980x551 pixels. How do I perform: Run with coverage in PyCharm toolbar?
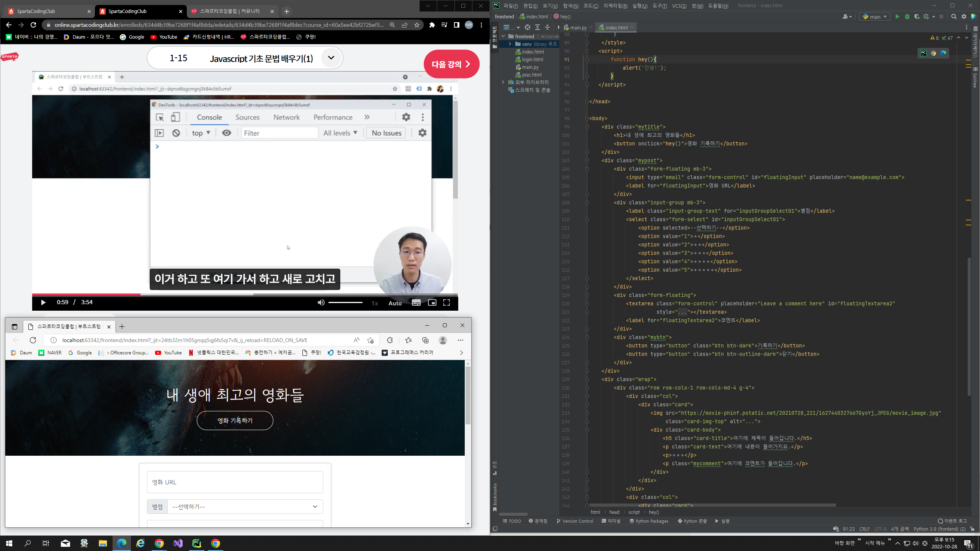(917, 16)
